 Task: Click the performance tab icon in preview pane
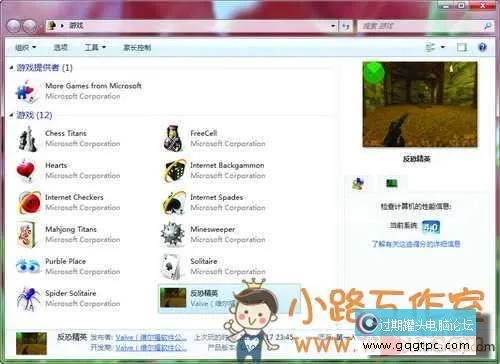pos(392,183)
